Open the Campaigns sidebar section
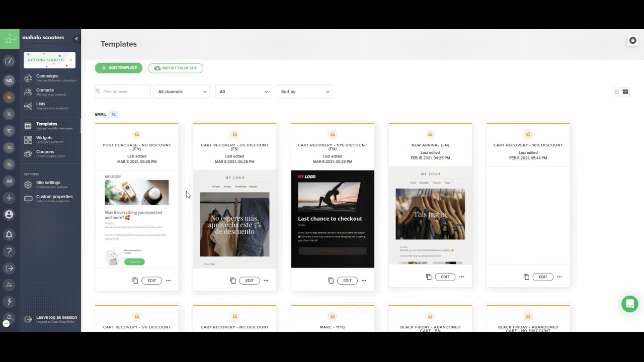644x362 pixels. [x=47, y=77]
